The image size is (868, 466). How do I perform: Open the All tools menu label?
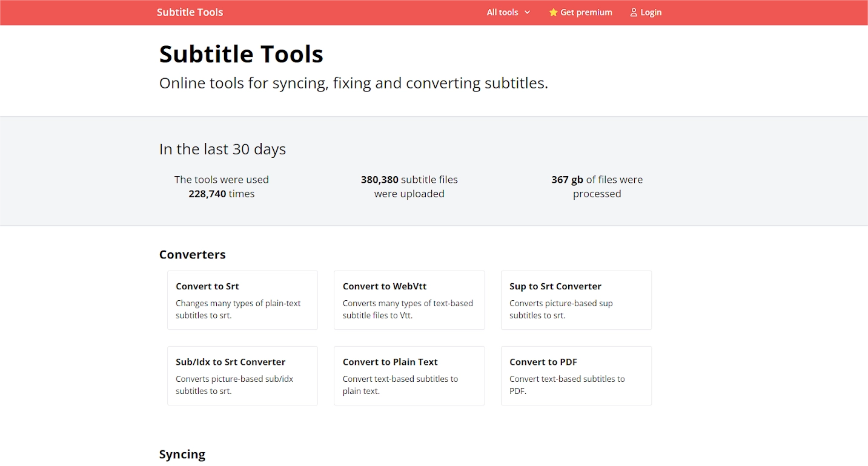[x=503, y=12]
